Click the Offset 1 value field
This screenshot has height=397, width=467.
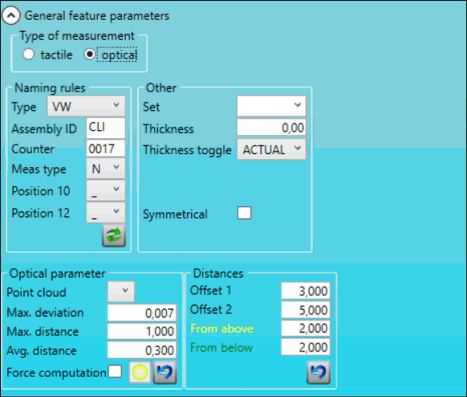tap(306, 291)
